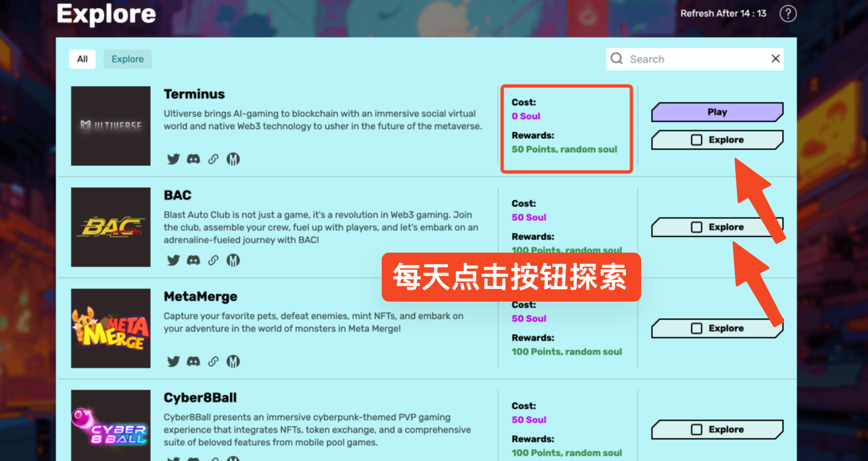The height and width of the screenshot is (461, 868).
Task: Click the search magnifier icon
Action: click(617, 59)
